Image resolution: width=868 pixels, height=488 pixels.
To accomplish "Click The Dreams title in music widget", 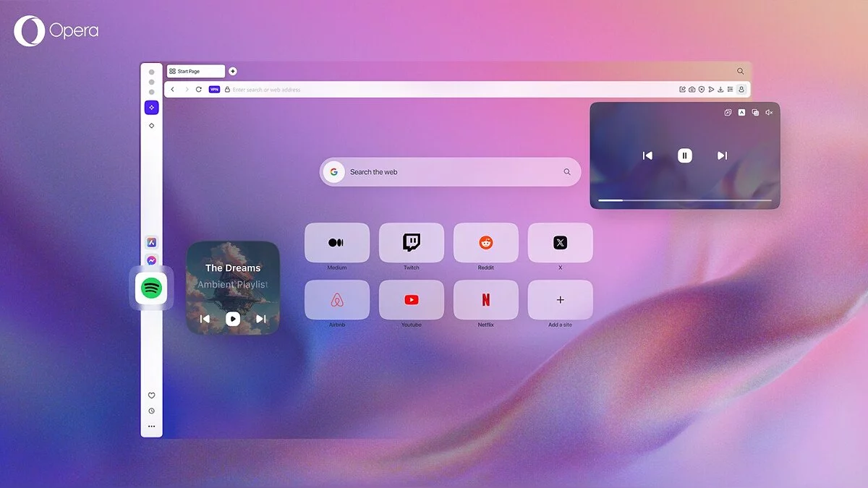I will click(233, 268).
